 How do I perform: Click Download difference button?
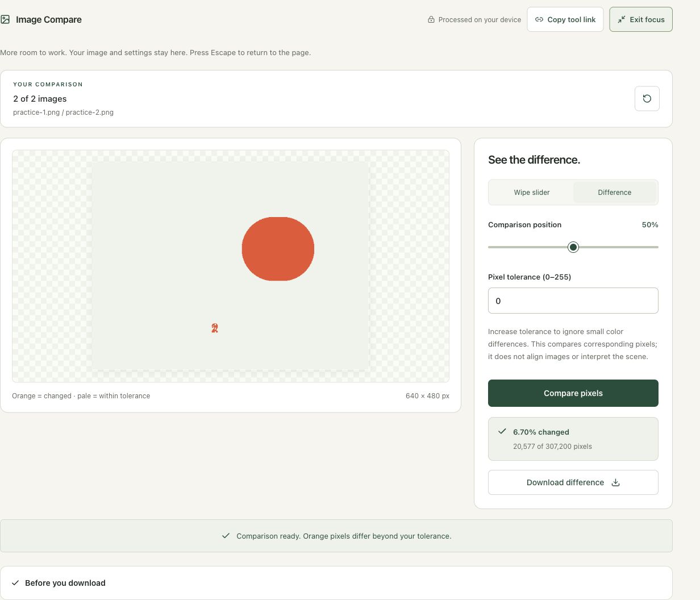tap(573, 482)
